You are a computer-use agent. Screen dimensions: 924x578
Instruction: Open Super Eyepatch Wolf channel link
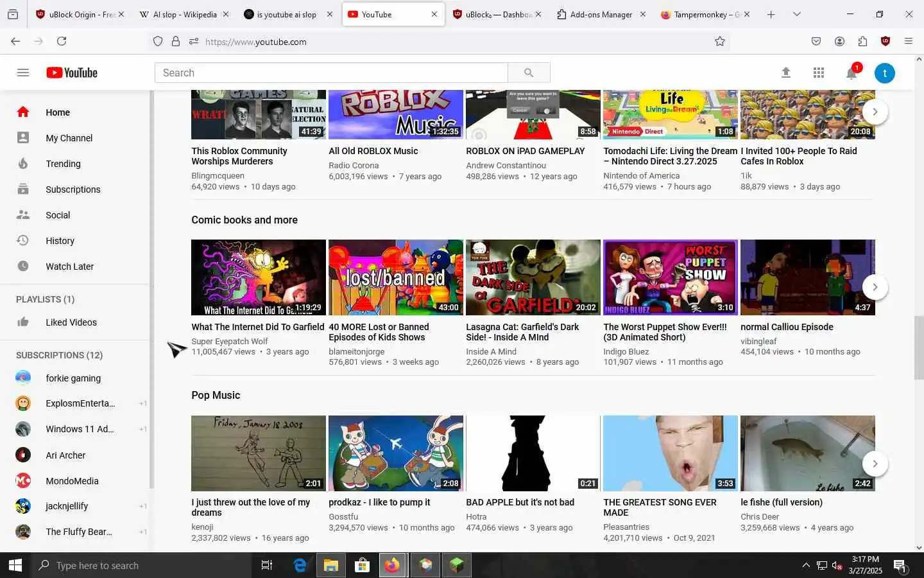tap(230, 342)
